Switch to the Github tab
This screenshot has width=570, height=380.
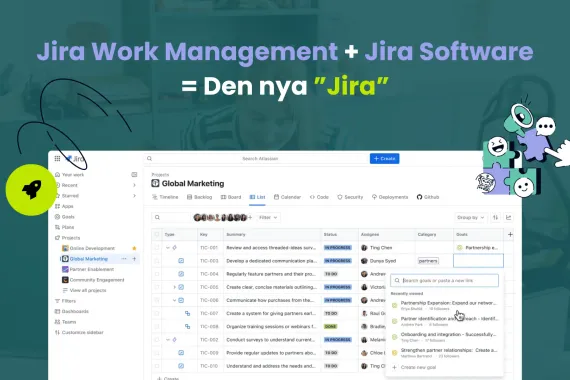point(428,197)
